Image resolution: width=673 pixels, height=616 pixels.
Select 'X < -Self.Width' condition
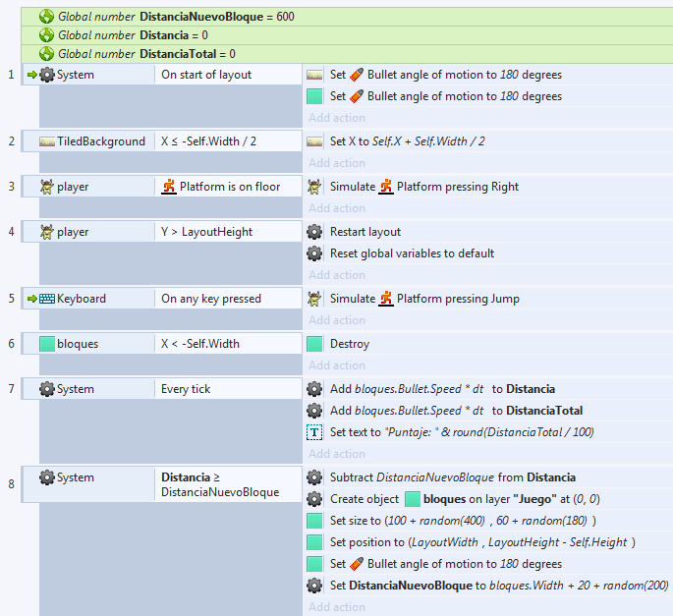pos(200,344)
